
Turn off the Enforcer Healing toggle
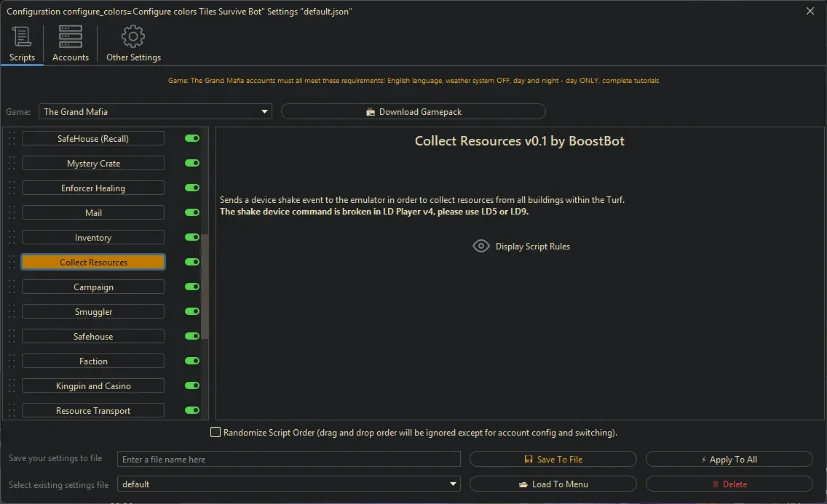tap(192, 188)
